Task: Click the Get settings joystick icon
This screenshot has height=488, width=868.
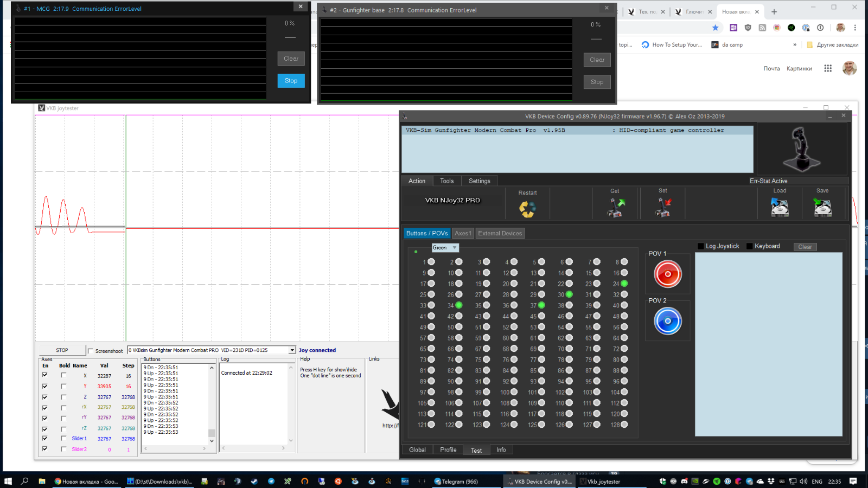Action: point(615,207)
